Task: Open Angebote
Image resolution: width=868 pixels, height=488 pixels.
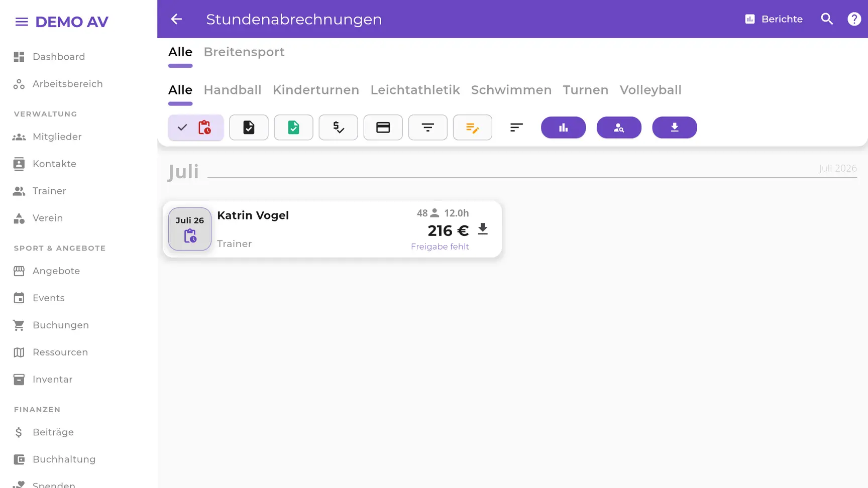Action: [x=47, y=271]
